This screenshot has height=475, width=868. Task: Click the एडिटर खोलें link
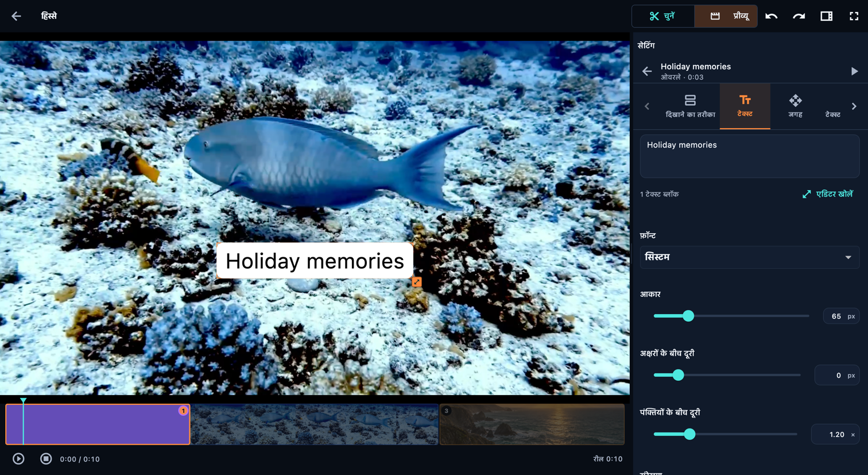coord(827,194)
